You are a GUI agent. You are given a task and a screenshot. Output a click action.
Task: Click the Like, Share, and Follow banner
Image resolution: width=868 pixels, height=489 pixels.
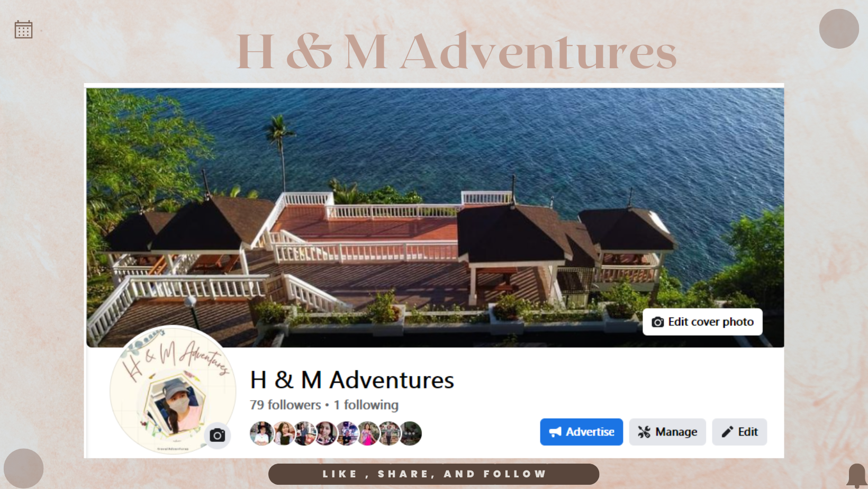(433, 474)
